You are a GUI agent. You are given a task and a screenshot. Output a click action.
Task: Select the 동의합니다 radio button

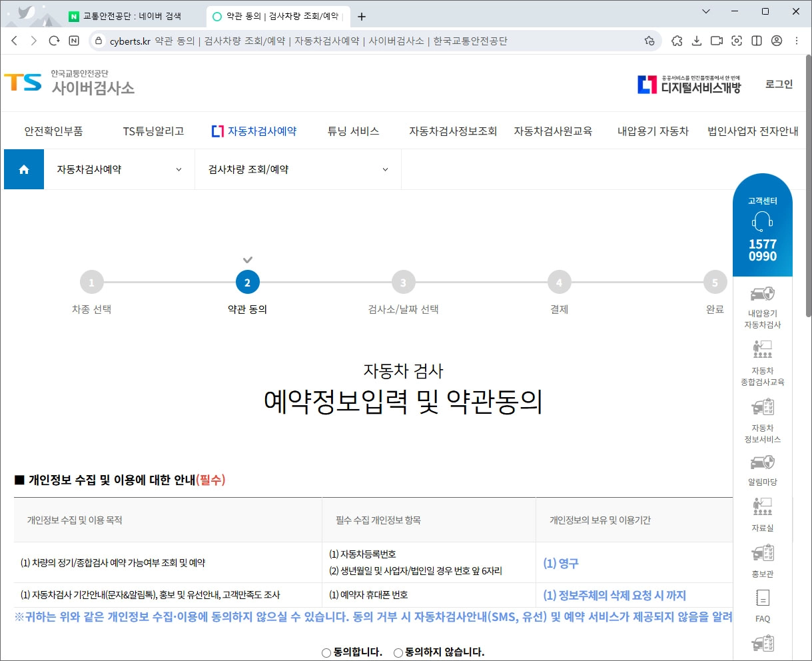pos(326,652)
